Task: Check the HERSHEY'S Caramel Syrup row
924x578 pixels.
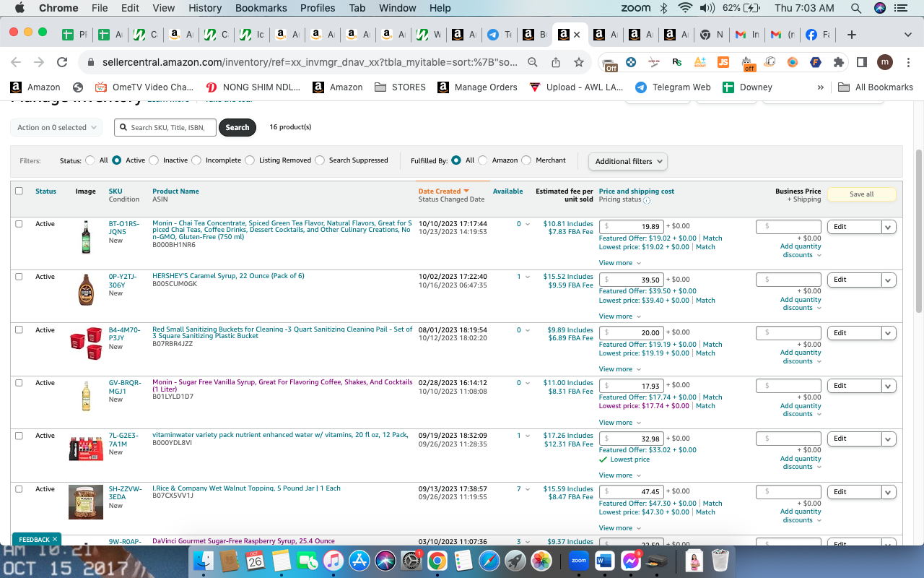Action: [19, 277]
